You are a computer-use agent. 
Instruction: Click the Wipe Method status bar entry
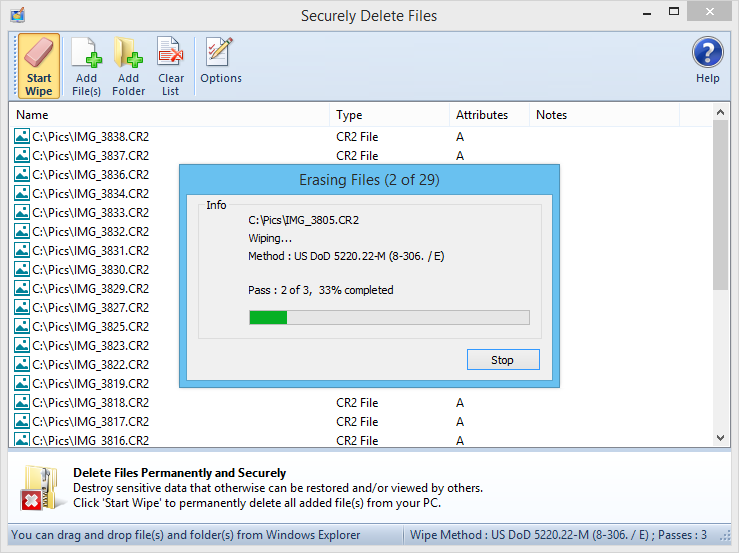pos(558,535)
